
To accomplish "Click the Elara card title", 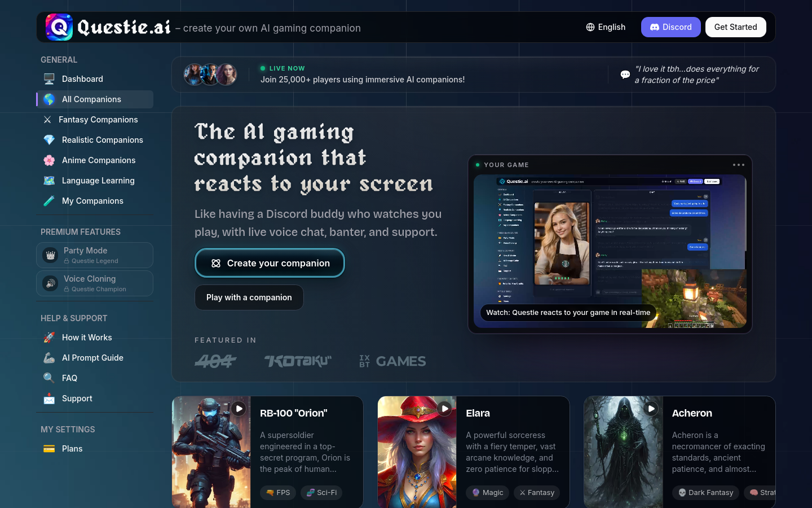I will [478, 413].
